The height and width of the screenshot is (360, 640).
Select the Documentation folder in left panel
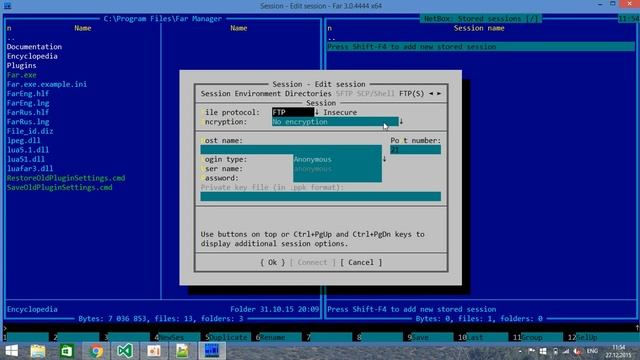34,47
